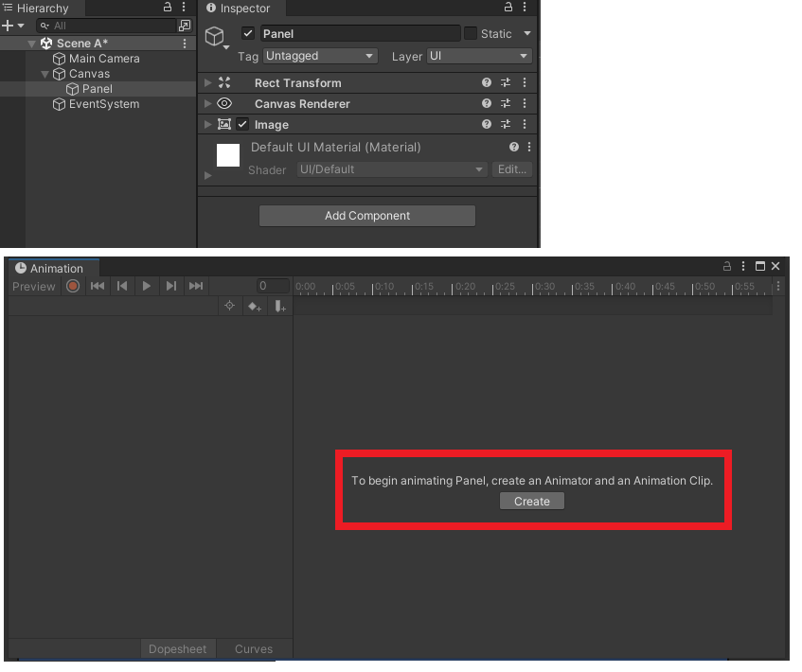The width and height of the screenshot is (802, 672).
Task: Expand the Canvas Renderer component
Action: [x=208, y=103]
